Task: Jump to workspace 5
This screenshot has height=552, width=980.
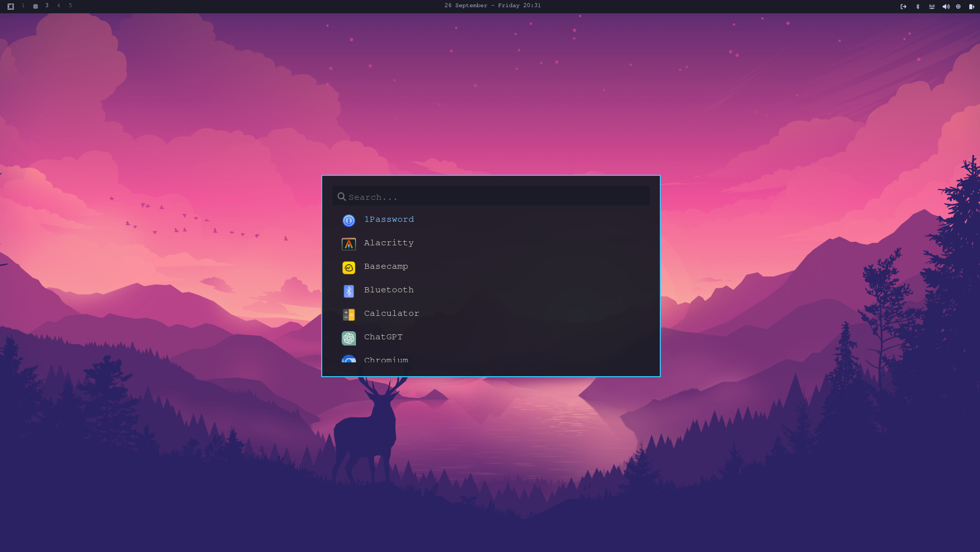Action: tap(70, 6)
